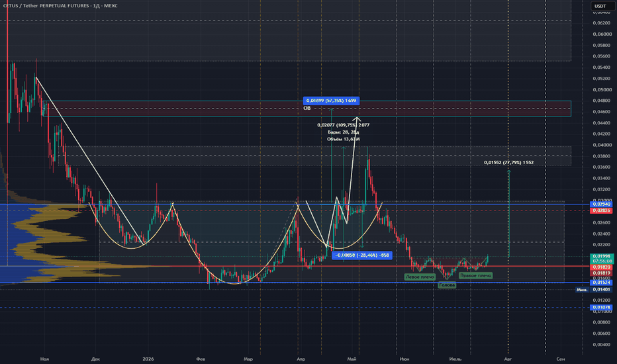Click the 0,01200 tick on price scale
617x364 pixels.
602,300
